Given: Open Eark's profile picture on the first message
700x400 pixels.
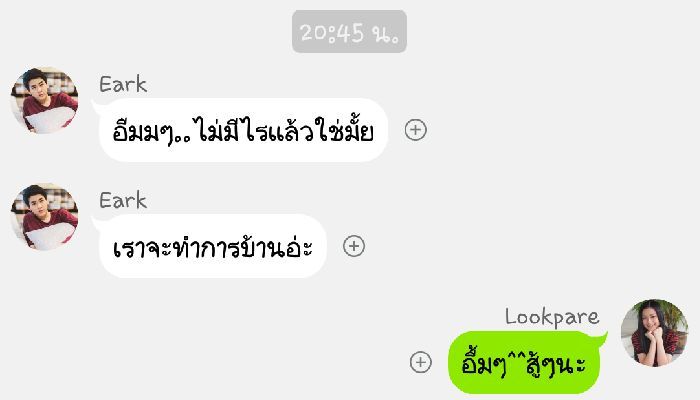Looking at the screenshot, I should 44,100.
